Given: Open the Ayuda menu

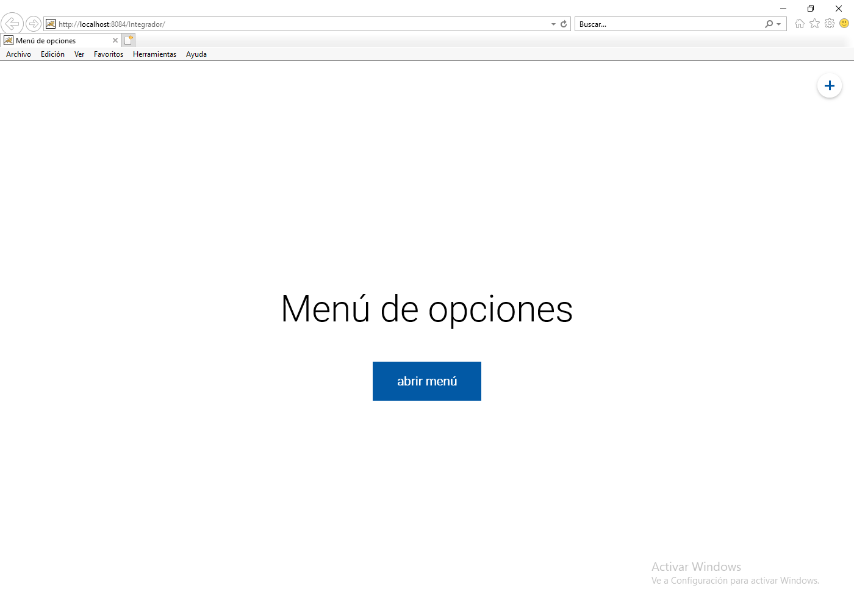Looking at the screenshot, I should pos(196,54).
